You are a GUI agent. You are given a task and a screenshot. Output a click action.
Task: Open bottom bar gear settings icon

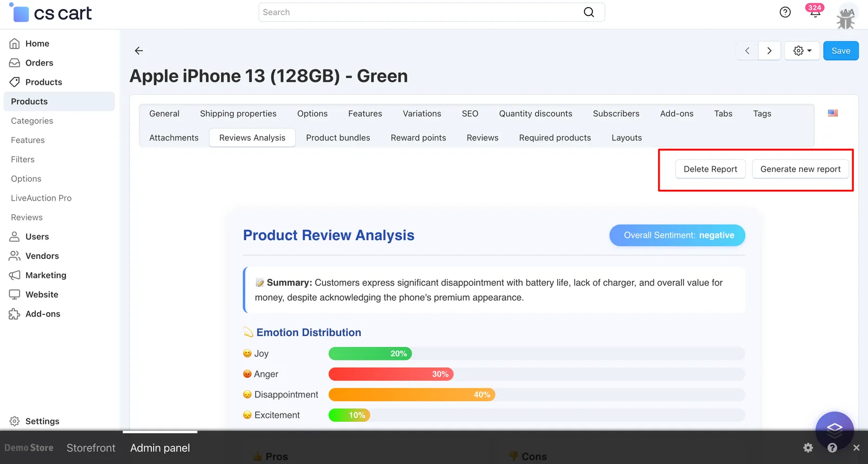[x=808, y=448]
